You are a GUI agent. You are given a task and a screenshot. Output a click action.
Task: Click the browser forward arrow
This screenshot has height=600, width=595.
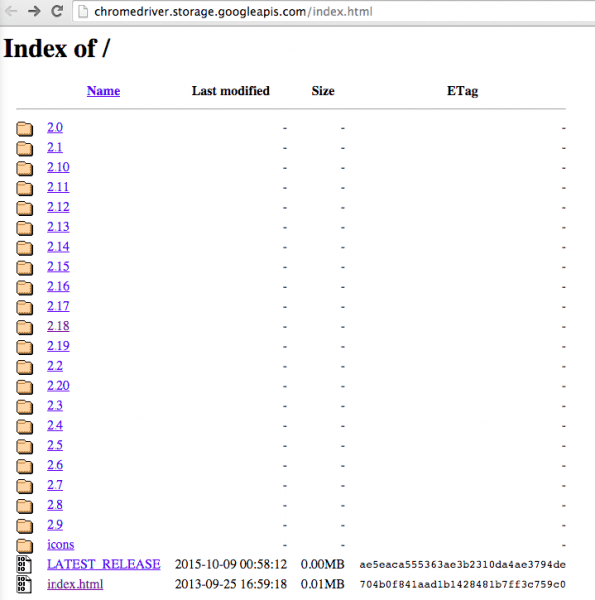coord(34,11)
